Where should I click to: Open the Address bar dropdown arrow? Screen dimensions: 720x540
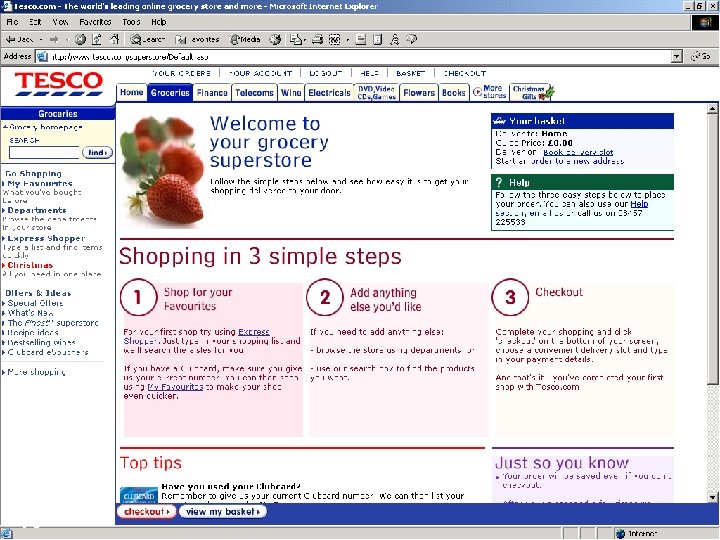(676, 56)
